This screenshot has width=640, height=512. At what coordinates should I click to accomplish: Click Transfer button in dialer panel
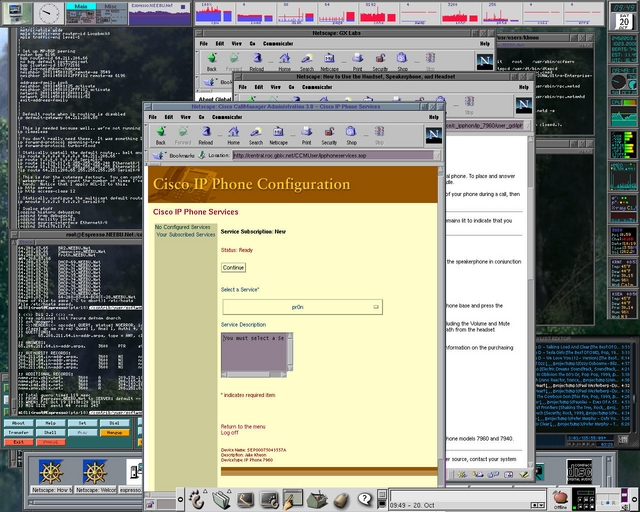[18, 432]
